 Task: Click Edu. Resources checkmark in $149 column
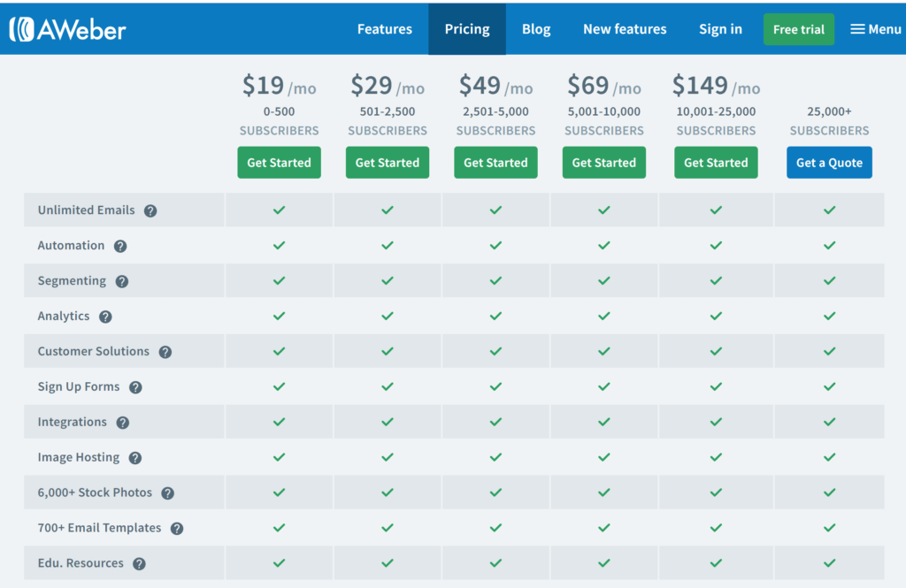(x=716, y=562)
